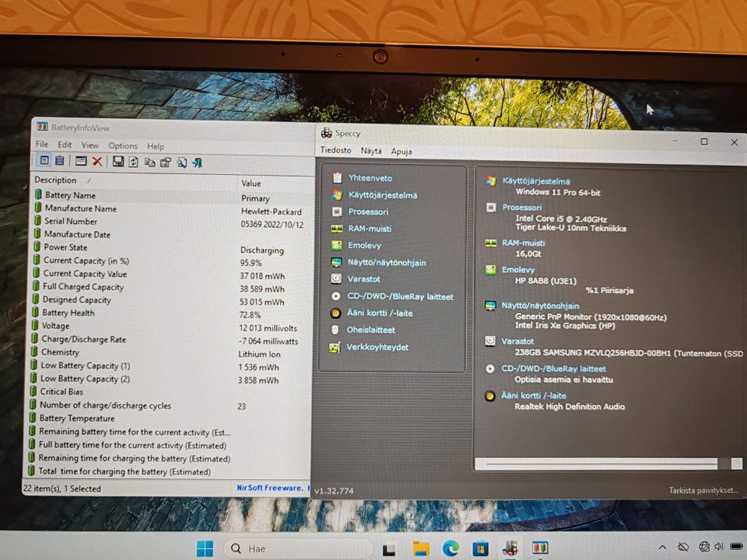Open Varastot heading link in summary pane
Screen dimensions: 747x560
coord(517,341)
